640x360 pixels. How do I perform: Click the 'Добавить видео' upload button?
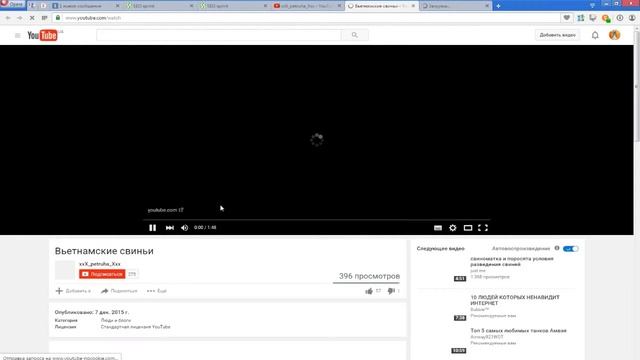tap(558, 35)
